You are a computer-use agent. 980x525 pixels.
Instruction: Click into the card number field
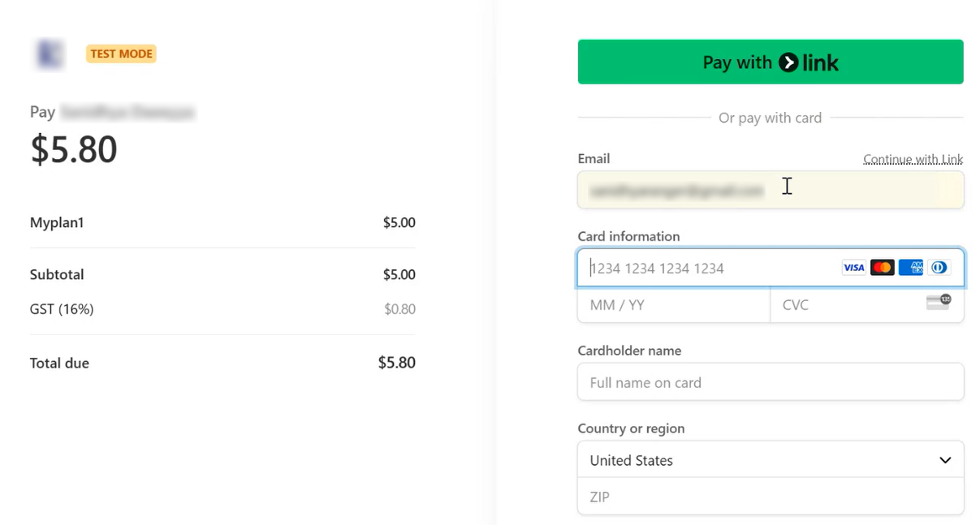(706, 269)
